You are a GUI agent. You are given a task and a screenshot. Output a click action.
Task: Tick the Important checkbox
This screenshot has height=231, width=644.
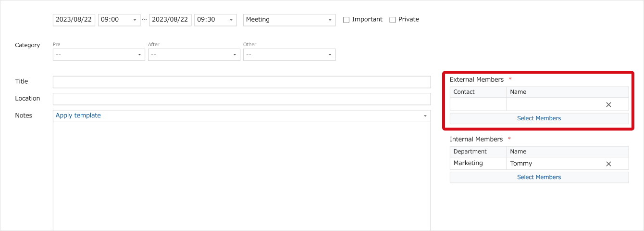point(346,20)
